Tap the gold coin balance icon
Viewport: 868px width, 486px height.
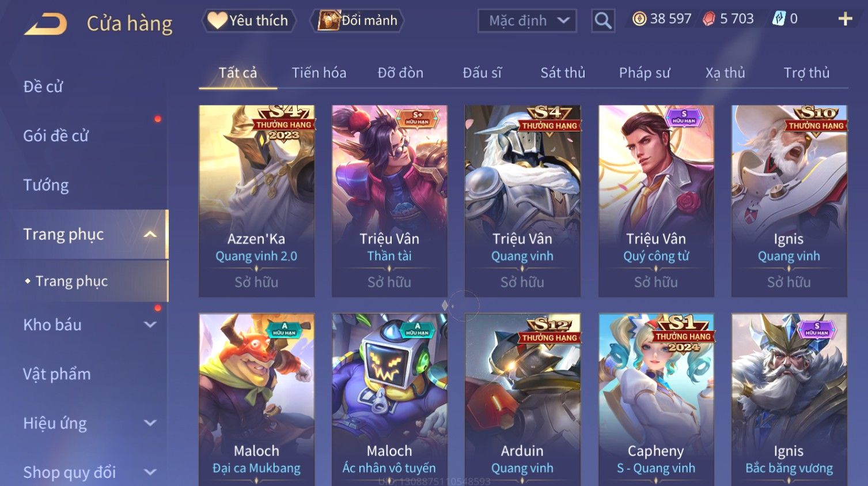[x=639, y=19]
